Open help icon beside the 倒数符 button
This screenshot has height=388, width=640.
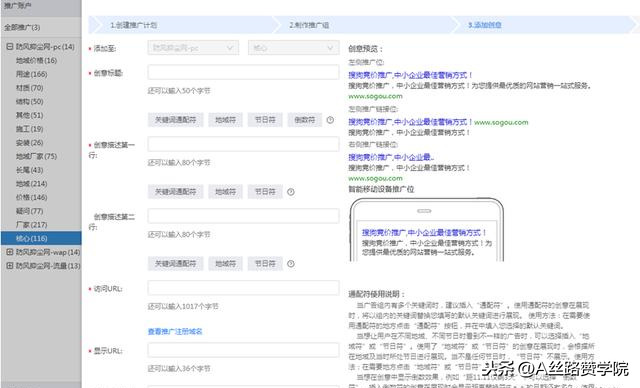330,120
